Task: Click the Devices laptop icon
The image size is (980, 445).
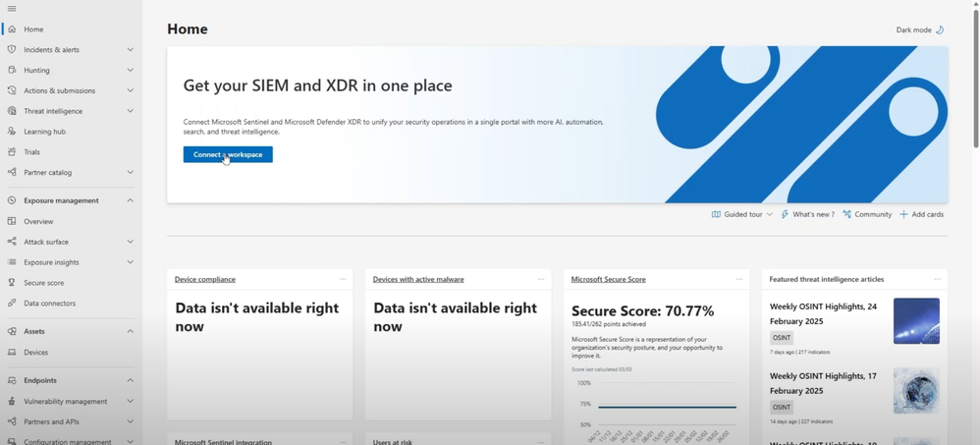Action: (11, 352)
